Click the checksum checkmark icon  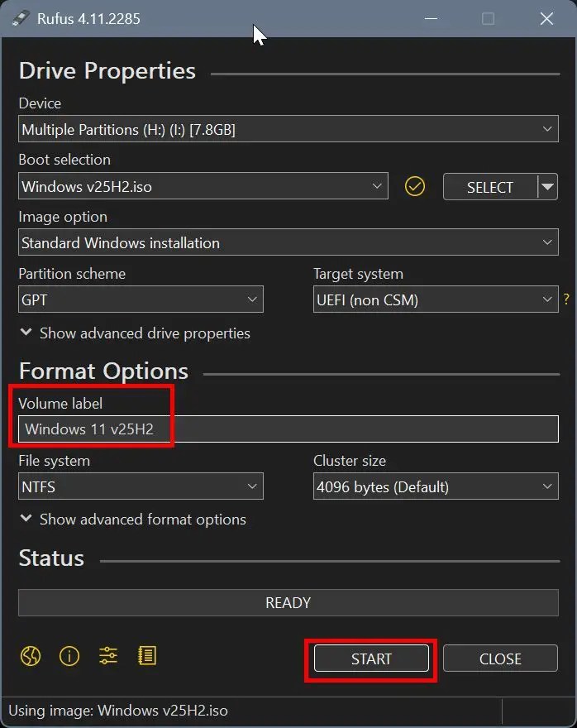(415, 187)
